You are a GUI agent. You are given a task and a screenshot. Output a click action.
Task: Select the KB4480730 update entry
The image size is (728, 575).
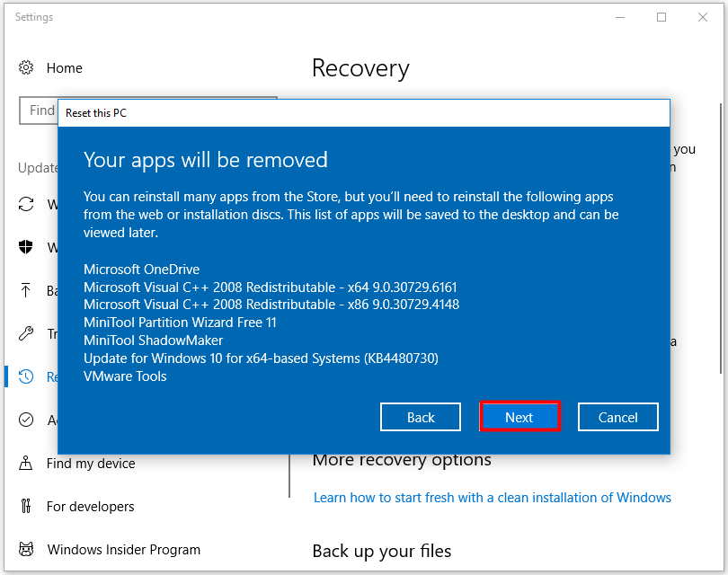261,358
